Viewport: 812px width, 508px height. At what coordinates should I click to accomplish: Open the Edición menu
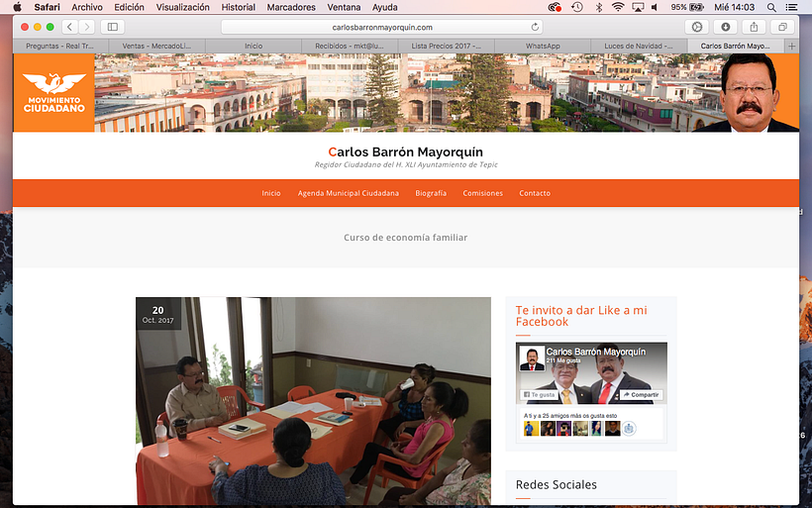pyautogui.click(x=129, y=7)
